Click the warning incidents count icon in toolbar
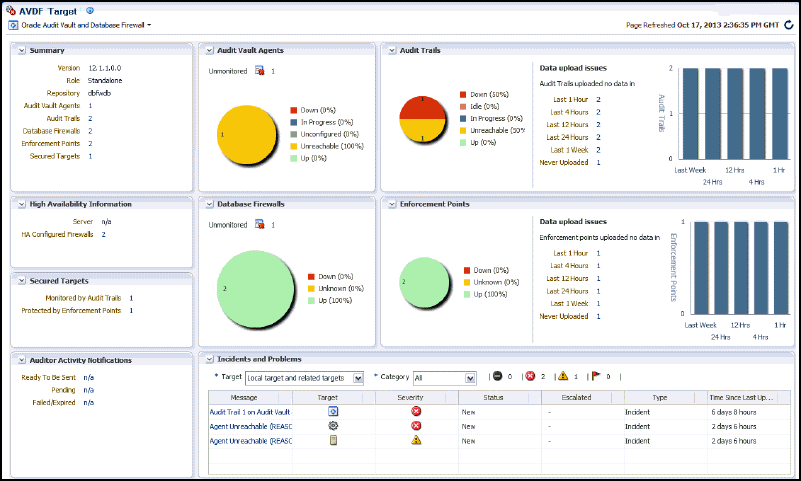This screenshot has height=481, width=801. click(563, 376)
